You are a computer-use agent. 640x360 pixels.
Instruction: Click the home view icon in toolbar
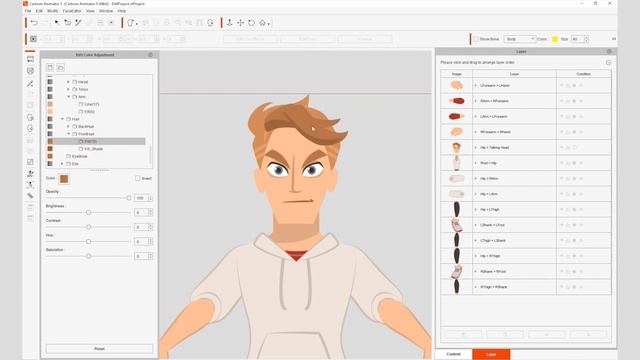tap(262, 23)
